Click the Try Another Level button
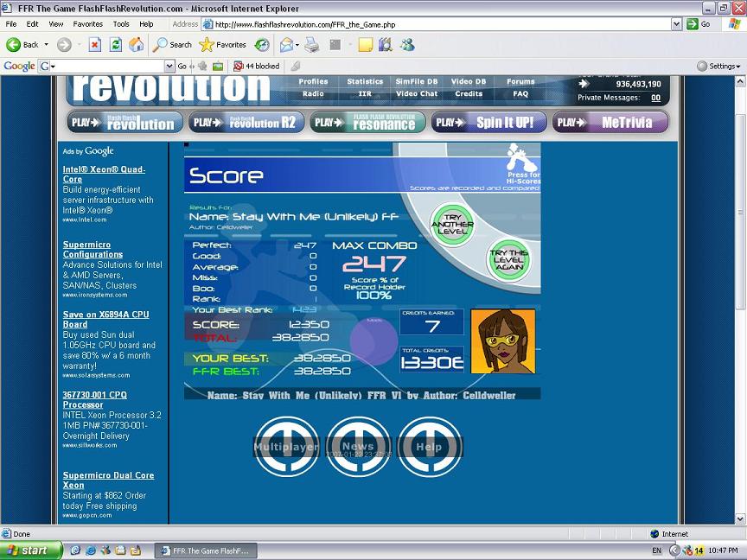This screenshot has width=747, height=560. [x=452, y=225]
